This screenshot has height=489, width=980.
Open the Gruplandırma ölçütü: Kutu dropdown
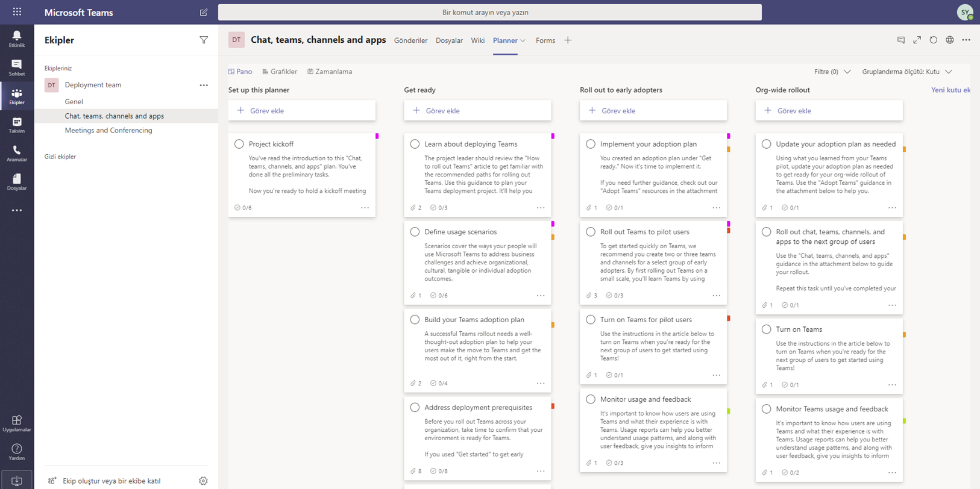pyautogui.click(x=907, y=72)
